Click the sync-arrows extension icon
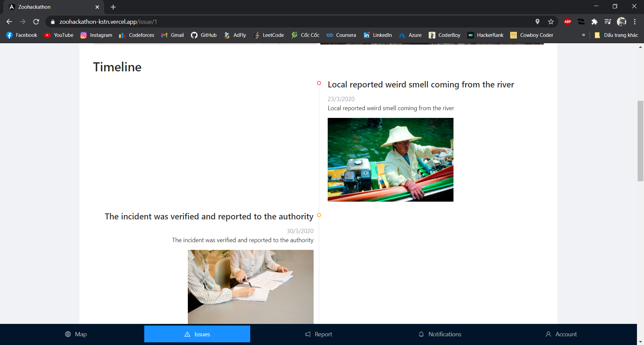Viewport: 644px width, 345px height. pyautogui.click(x=581, y=22)
